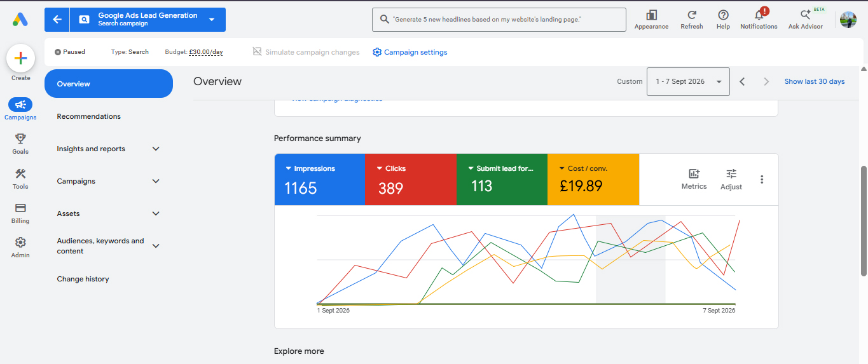Click the Paused status indicator

(x=70, y=52)
